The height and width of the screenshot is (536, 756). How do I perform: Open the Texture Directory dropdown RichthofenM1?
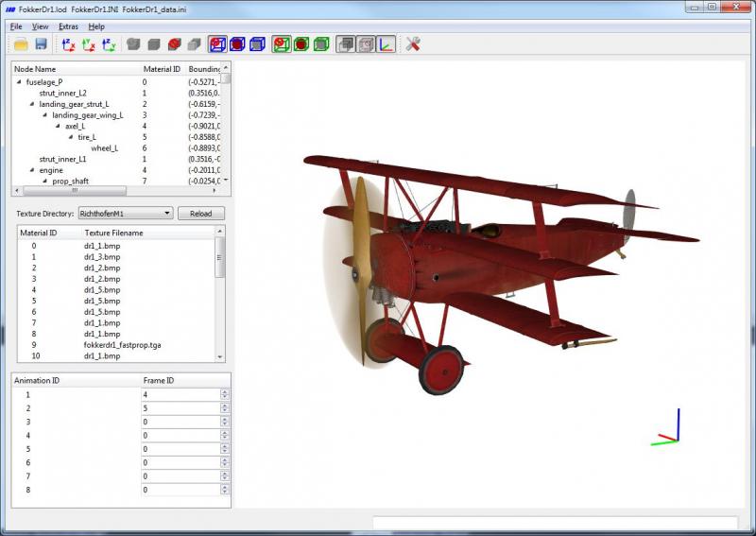coord(126,214)
